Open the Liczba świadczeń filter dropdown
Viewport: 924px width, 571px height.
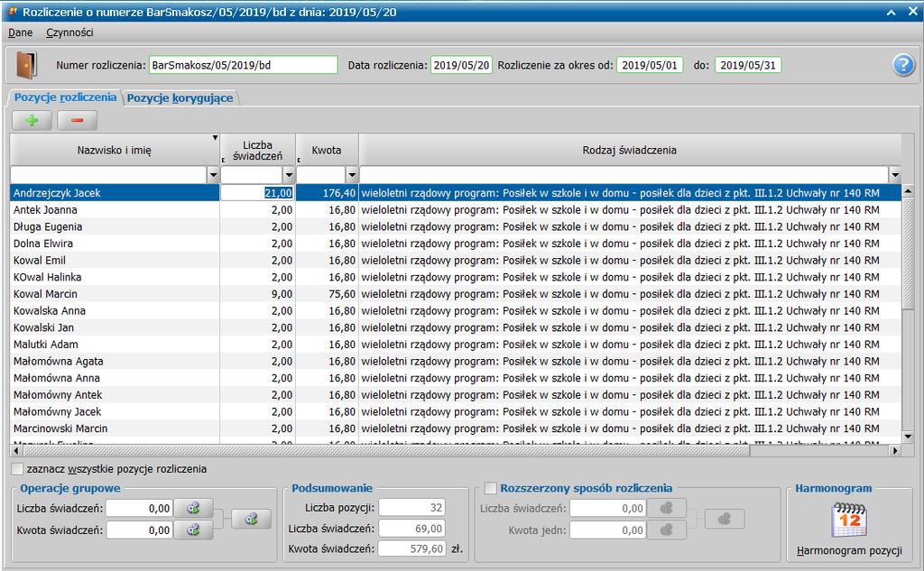(x=289, y=174)
